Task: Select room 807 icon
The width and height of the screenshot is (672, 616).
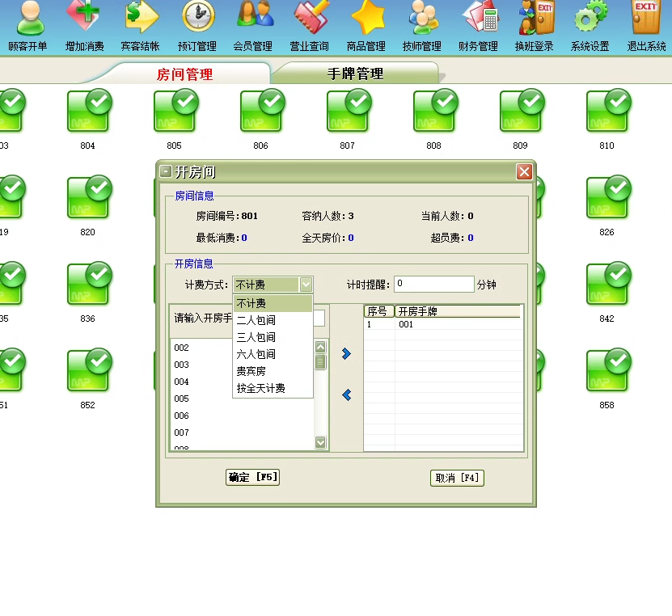Action: tap(349, 111)
